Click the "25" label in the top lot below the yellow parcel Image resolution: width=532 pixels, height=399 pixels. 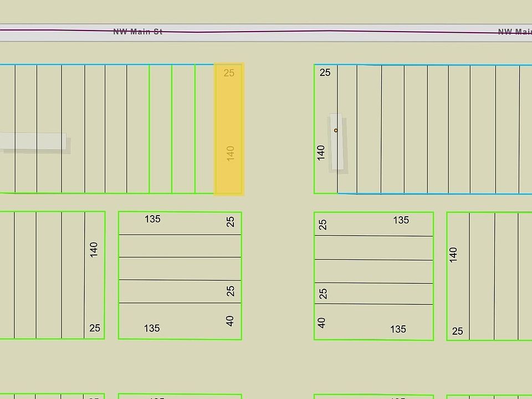[230, 222]
